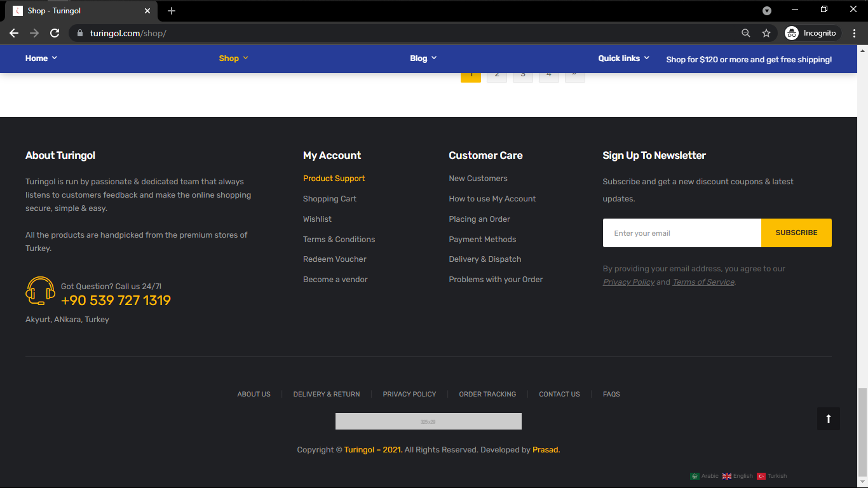The height and width of the screenshot is (488, 868).
Task: Click the padlock site info icon
Action: click(x=79, y=33)
